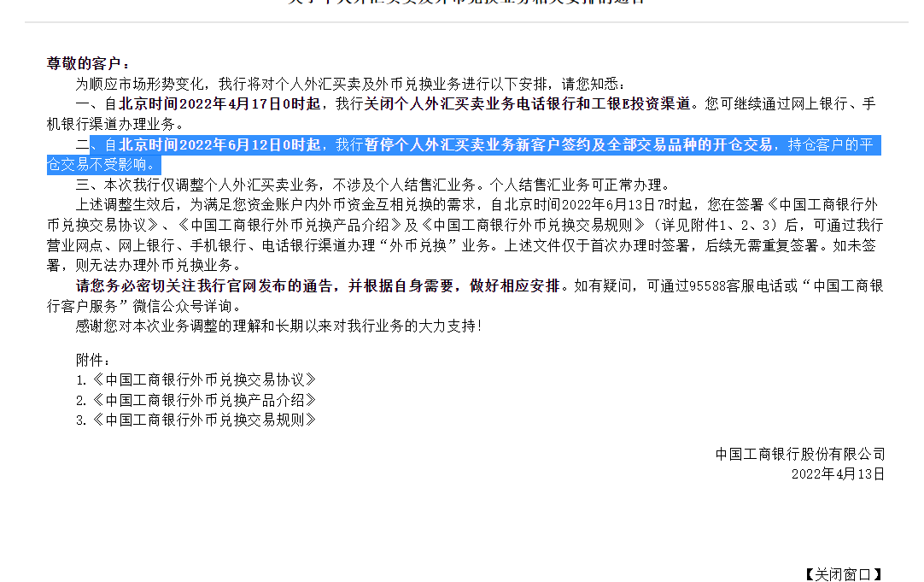Click the highlighted 2022年6月12日0时起 paragraph
924x582 pixels.
pos(464,155)
